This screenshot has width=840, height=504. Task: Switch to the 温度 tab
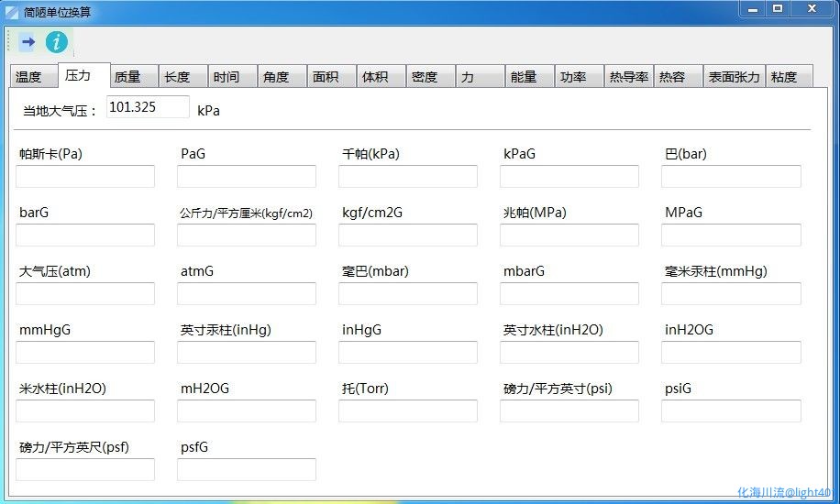pos(30,77)
